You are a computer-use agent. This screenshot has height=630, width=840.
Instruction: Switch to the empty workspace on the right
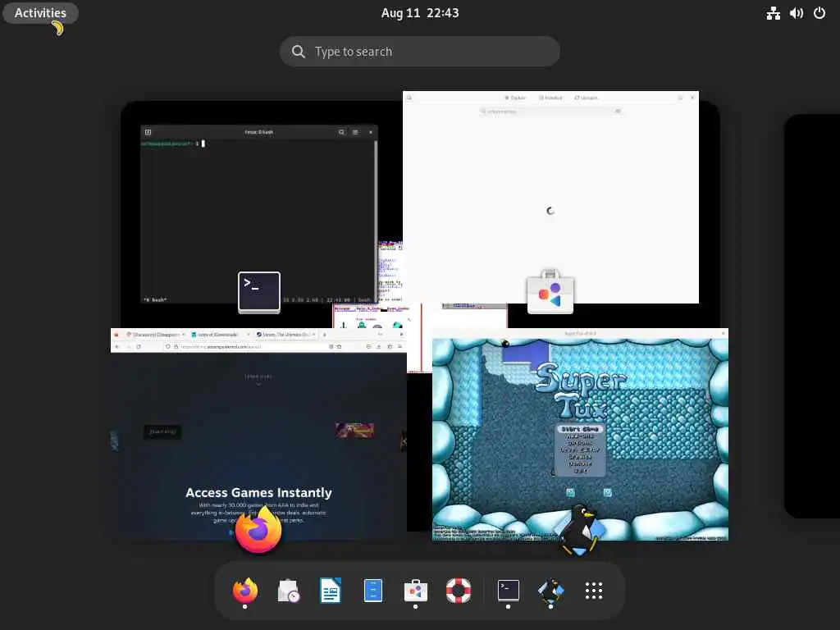click(x=812, y=316)
